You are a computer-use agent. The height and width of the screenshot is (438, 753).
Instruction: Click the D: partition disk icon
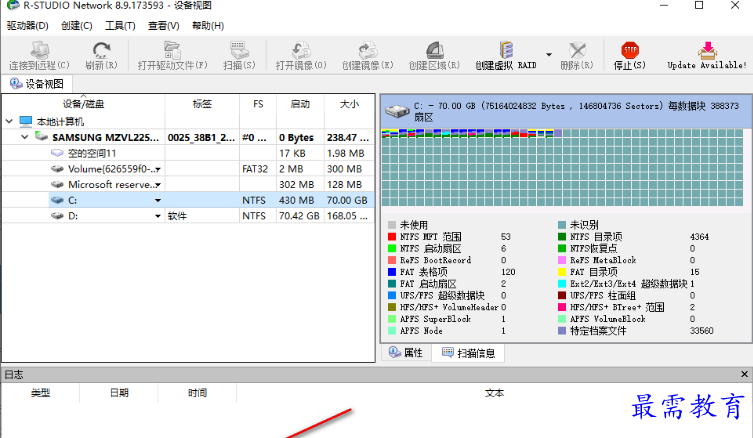[57, 216]
